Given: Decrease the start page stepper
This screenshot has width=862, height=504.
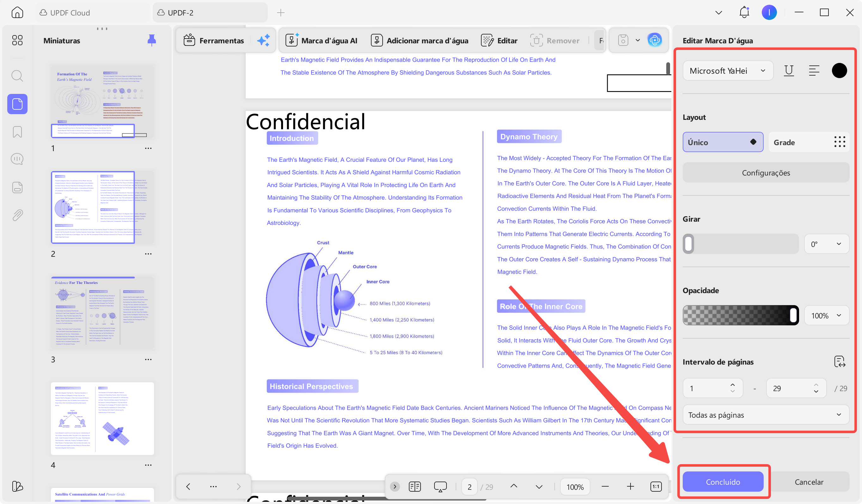Looking at the screenshot, I should [732, 391].
